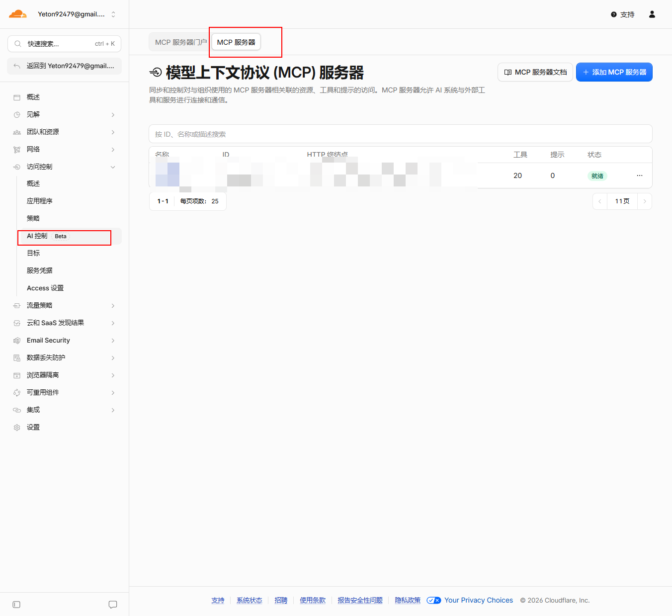Click the 网络 network icon
The image size is (672, 616).
17,150
